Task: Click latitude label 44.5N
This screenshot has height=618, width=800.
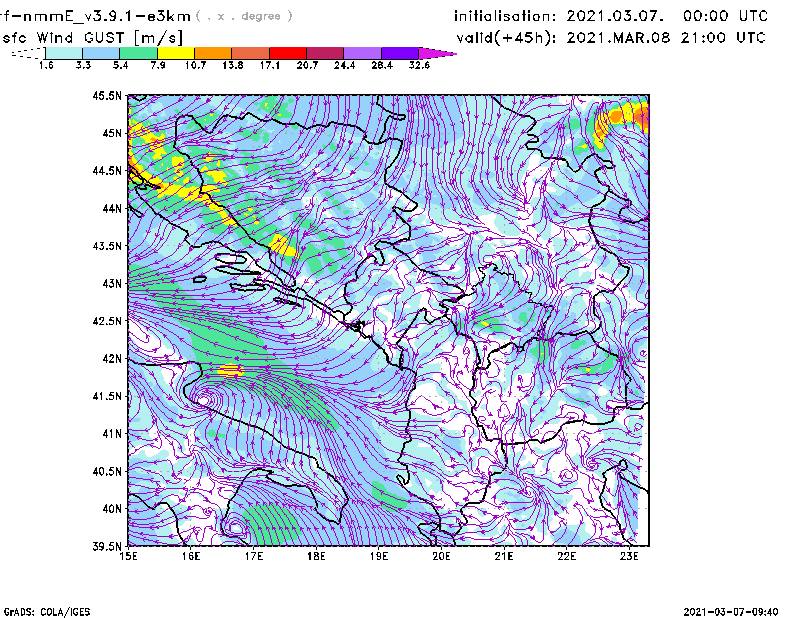Action: point(107,170)
